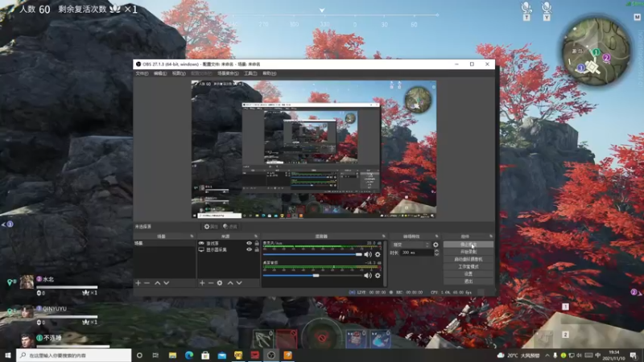Click the Start Virtual Camera button
The image size is (644, 362).
[x=469, y=259]
